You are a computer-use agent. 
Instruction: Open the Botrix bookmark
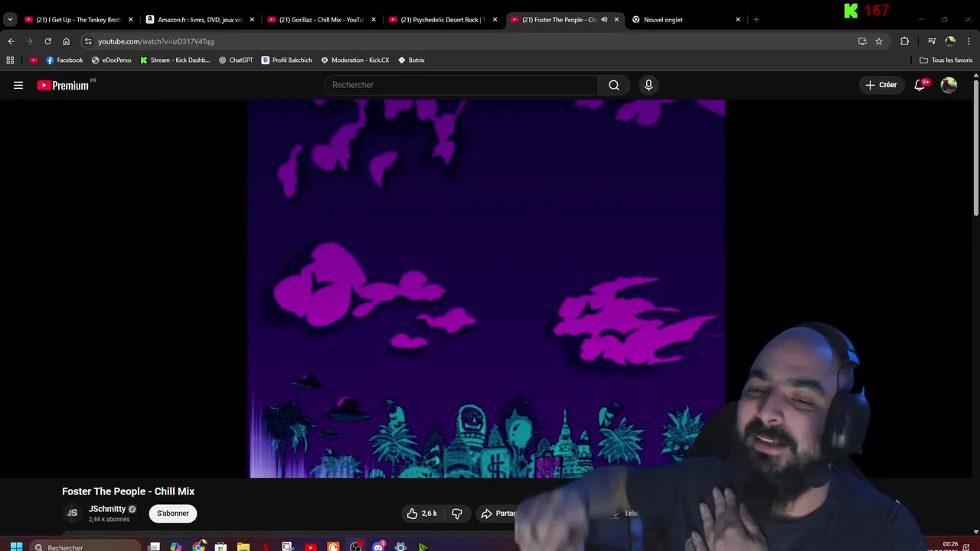coord(412,60)
